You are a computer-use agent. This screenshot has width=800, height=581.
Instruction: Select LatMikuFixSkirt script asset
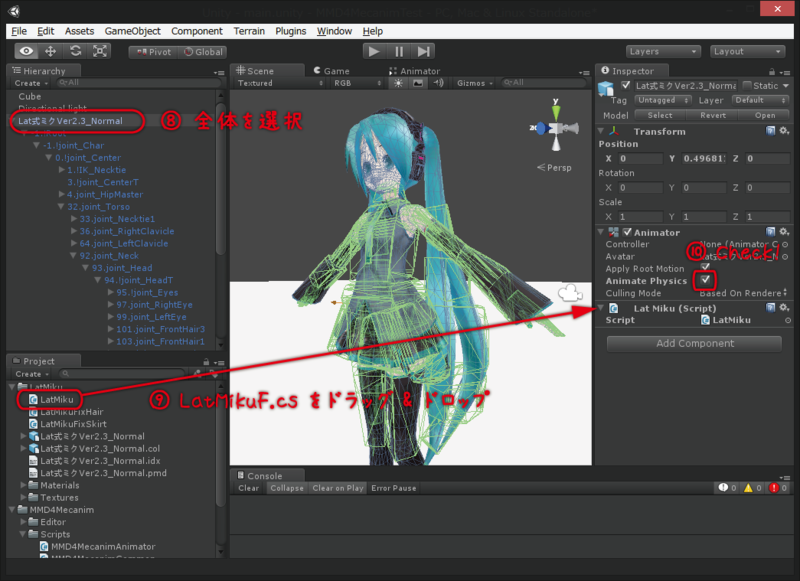tap(68, 424)
